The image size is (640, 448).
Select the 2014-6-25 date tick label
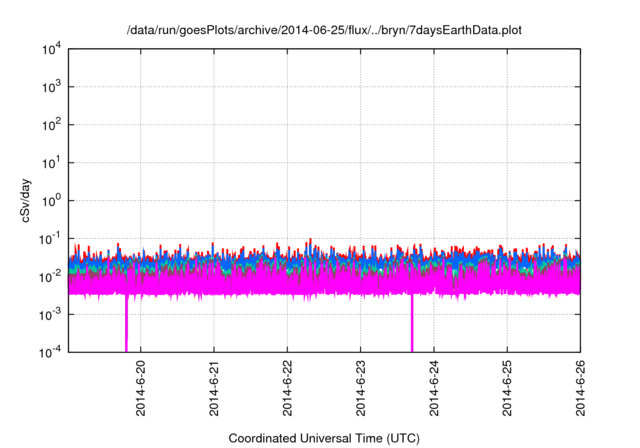click(507, 388)
